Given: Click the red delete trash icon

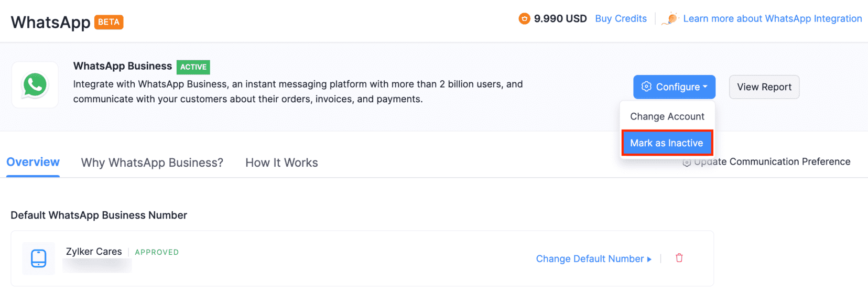Looking at the screenshot, I should pos(679,258).
